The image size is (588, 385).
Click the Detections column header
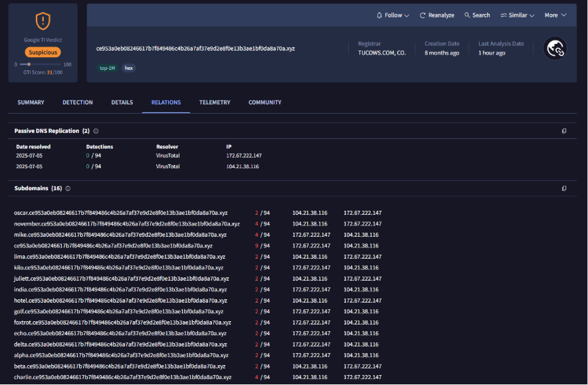pyautogui.click(x=100, y=147)
